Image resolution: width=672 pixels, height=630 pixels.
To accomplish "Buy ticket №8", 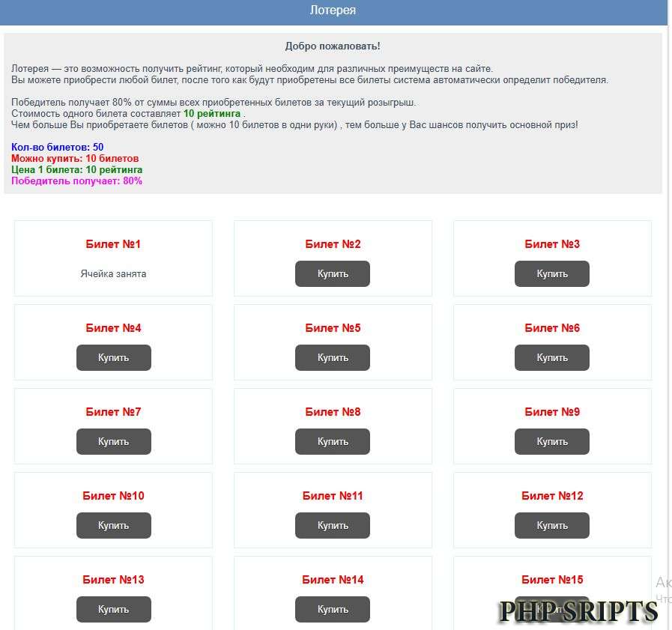I will click(x=332, y=441).
